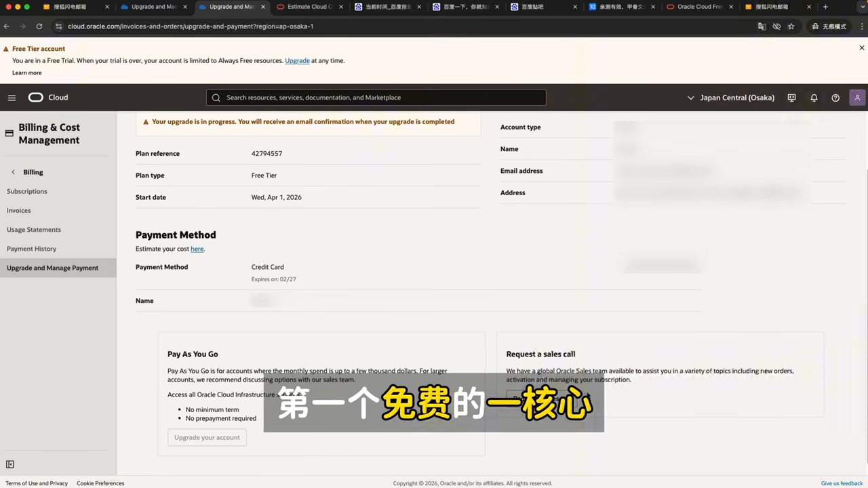Click the search magnifier icon
Viewport: 868px width, 488px height.
click(216, 98)
